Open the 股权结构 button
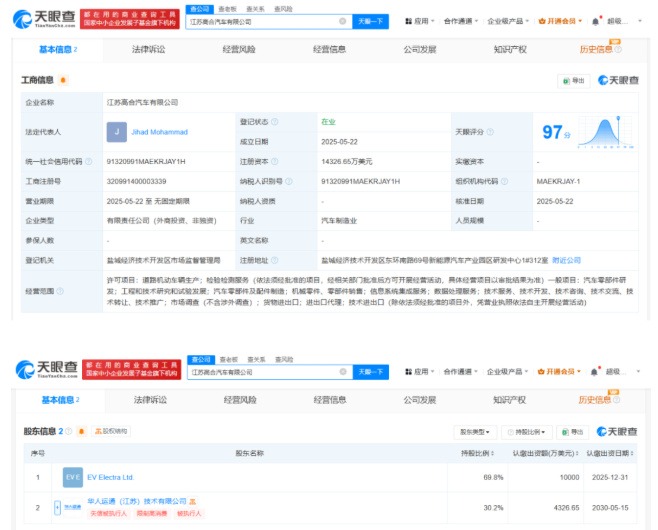 (111, 431)
